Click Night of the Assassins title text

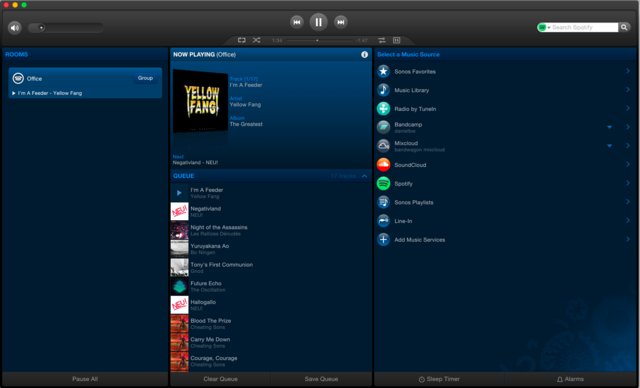tap(219, 227)
